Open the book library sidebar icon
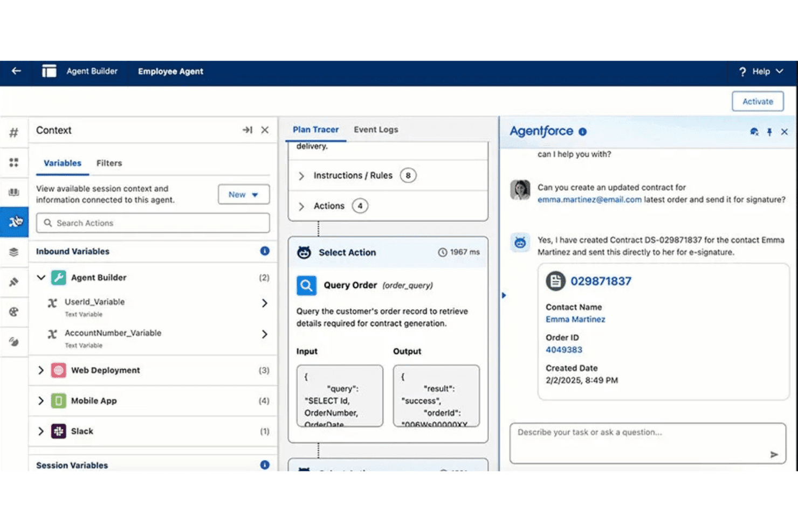 (x=14, y=192)
